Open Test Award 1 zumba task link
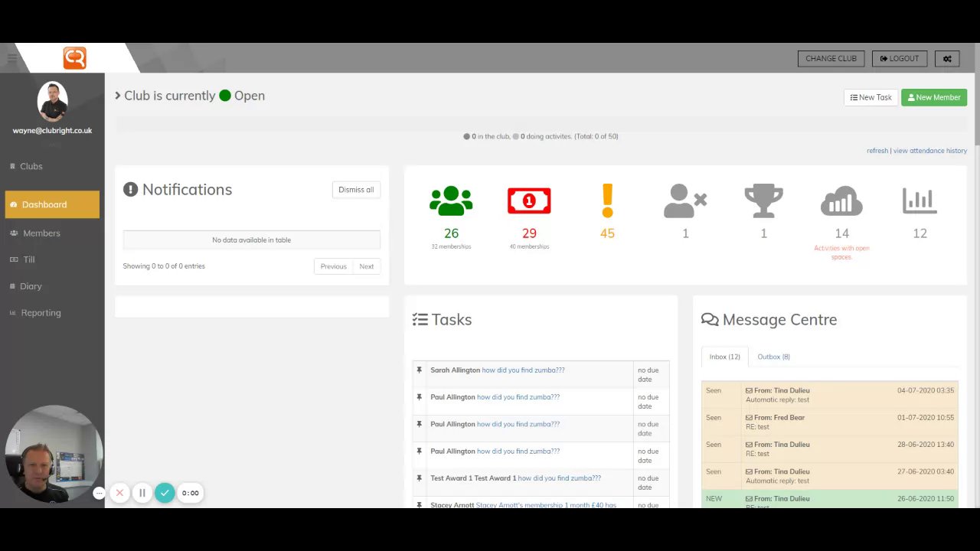 pos(559,478)
